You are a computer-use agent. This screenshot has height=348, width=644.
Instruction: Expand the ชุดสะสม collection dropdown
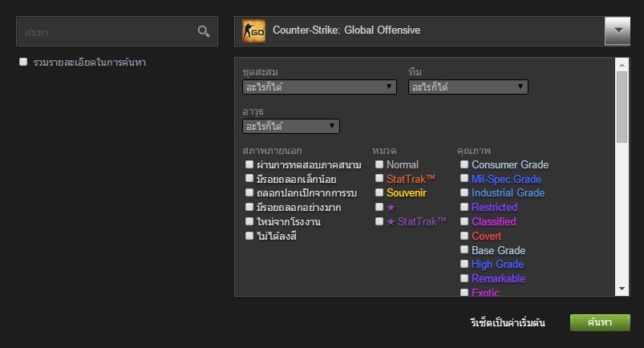(319, 87)
